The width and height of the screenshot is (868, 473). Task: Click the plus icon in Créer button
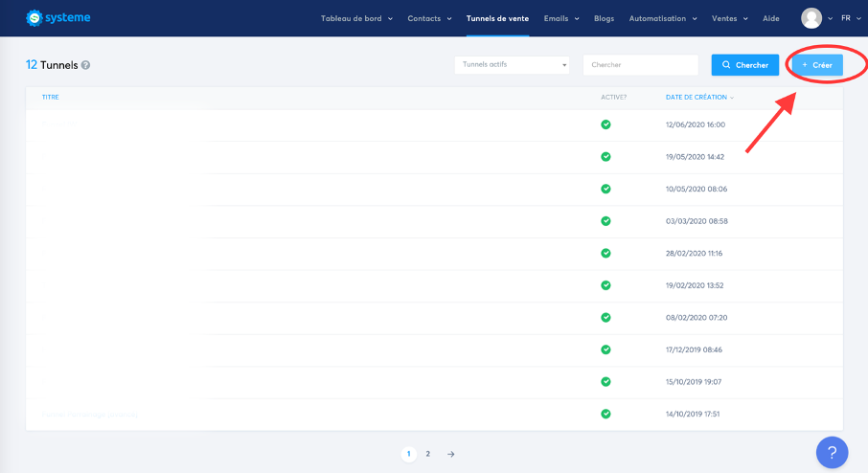(x=805, y=65)
